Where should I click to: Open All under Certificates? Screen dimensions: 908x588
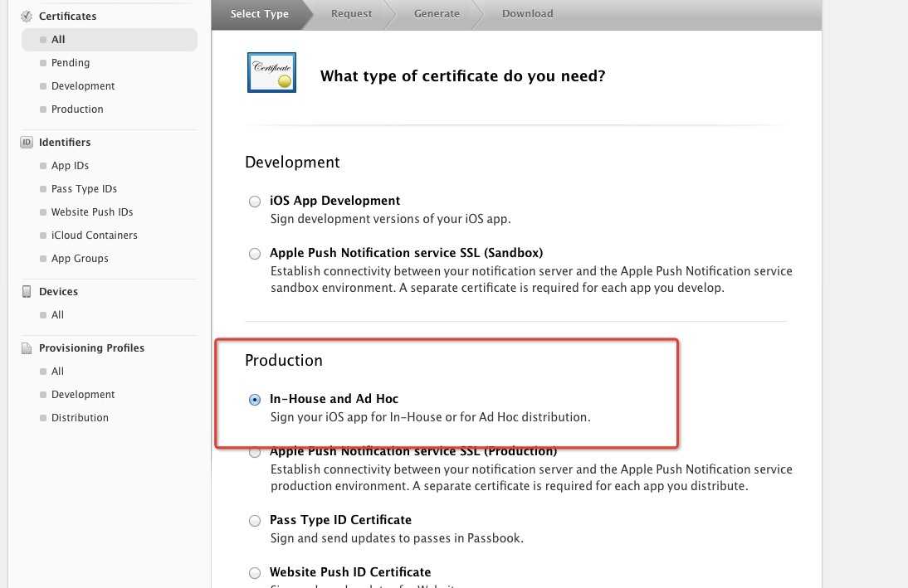(110, 39)
